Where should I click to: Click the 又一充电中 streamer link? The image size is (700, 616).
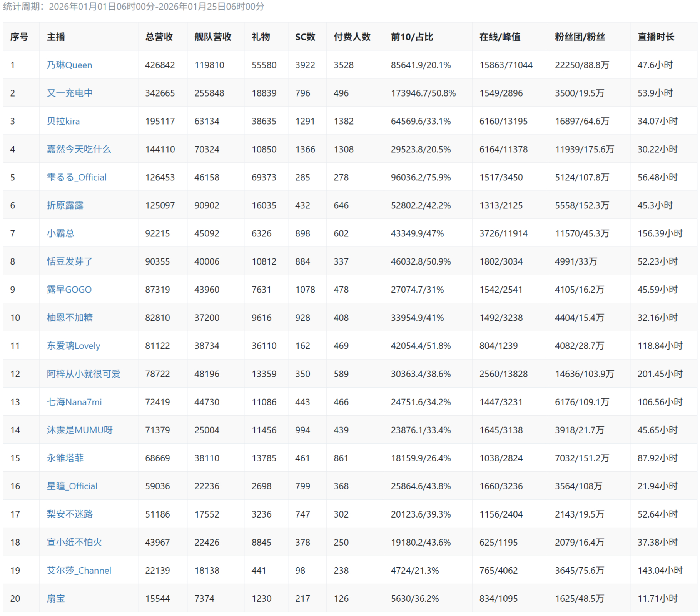[70, 93]
